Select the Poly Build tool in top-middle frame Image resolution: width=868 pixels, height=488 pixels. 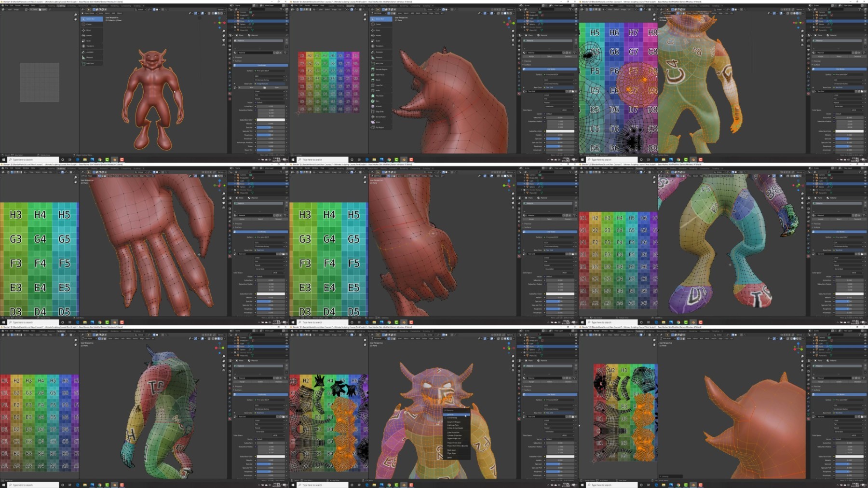(x=381, y=96)
